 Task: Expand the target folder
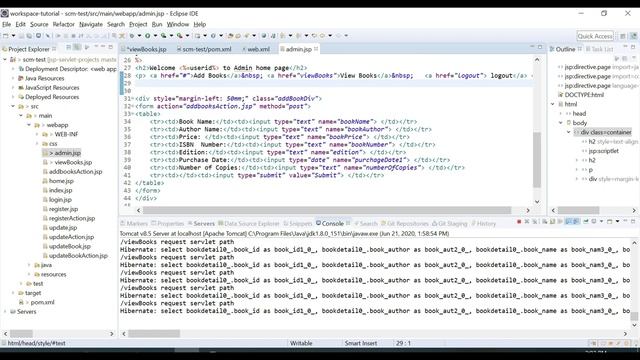click(x=13, y=293)
